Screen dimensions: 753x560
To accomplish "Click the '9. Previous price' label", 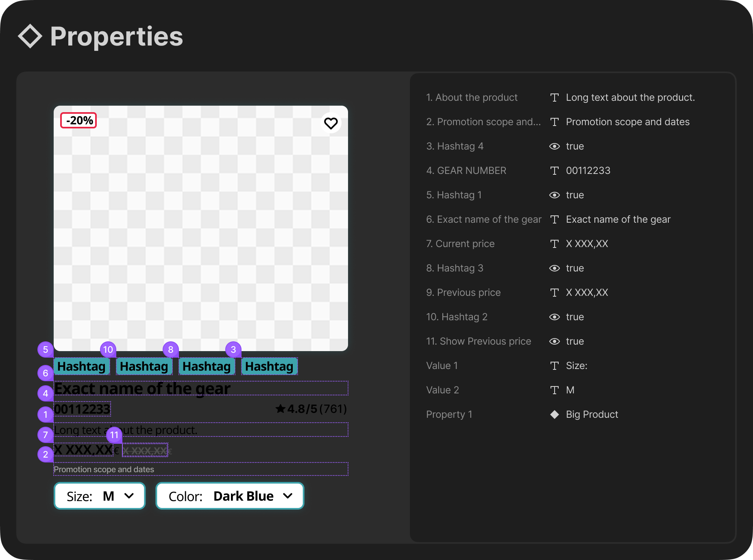I will [x=463, y=293].
